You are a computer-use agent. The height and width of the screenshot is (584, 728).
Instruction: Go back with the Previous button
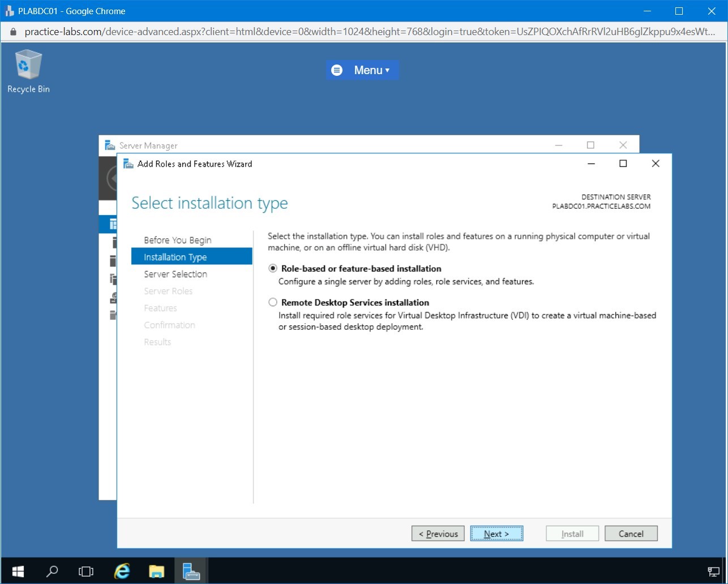click(x=438, y=534)
